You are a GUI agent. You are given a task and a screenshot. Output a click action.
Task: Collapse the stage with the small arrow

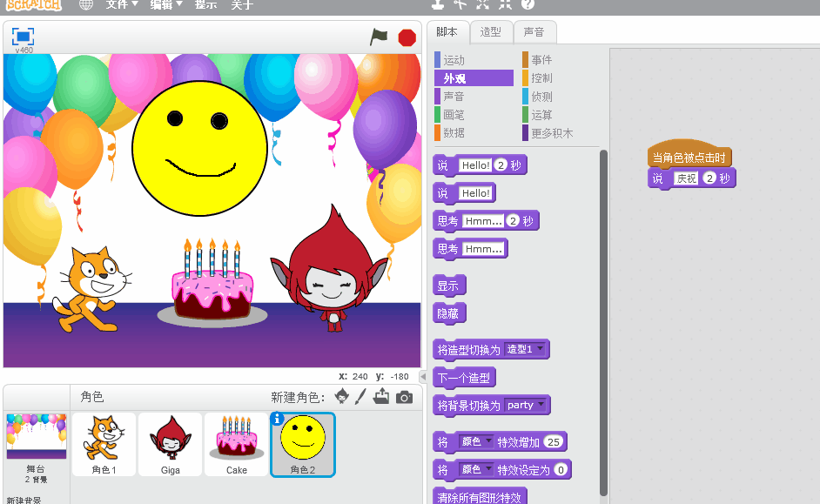pyautogui.click(x=423, y=376)
